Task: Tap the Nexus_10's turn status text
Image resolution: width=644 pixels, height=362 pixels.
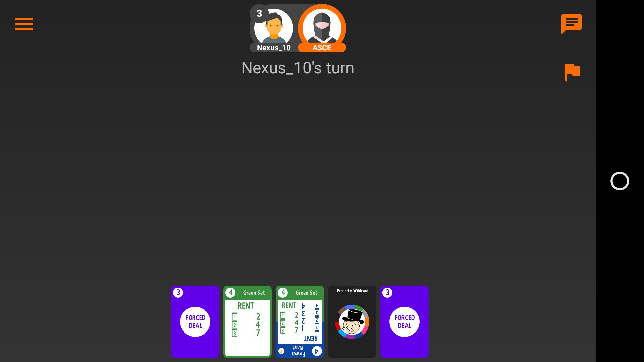Action: [298, 68]
